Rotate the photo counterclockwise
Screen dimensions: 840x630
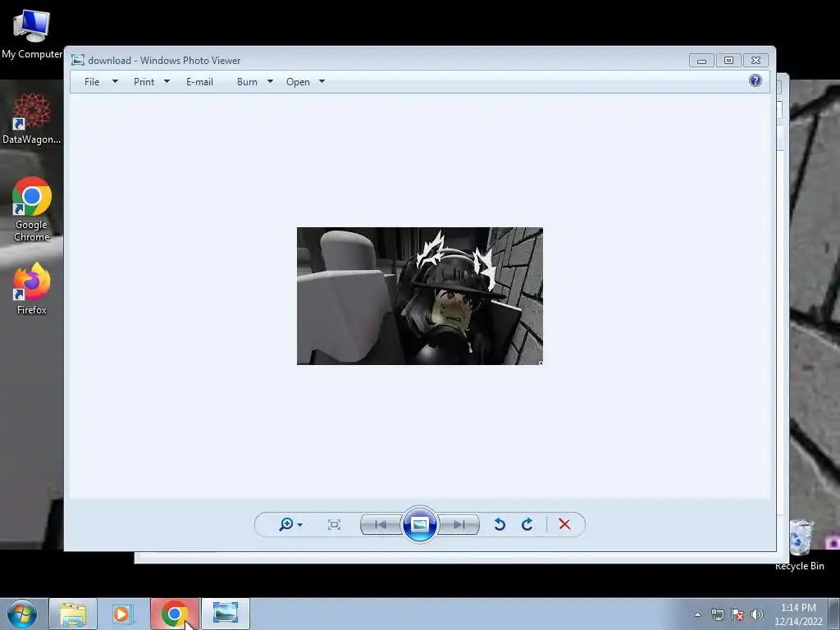click(x=500, y=524)
